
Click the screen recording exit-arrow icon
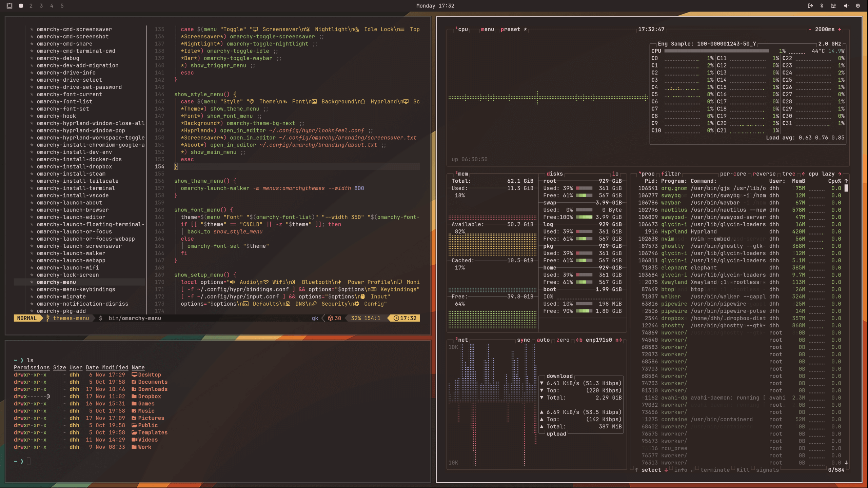point(810,6)
